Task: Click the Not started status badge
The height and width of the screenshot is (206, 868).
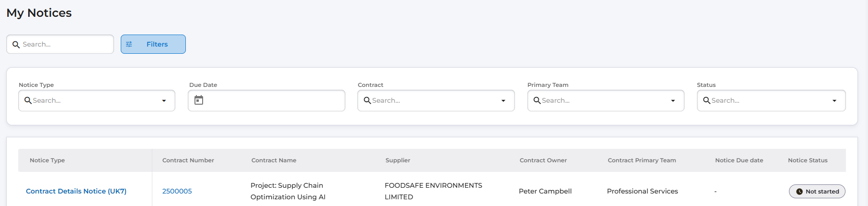Action: tap(817, 192)
